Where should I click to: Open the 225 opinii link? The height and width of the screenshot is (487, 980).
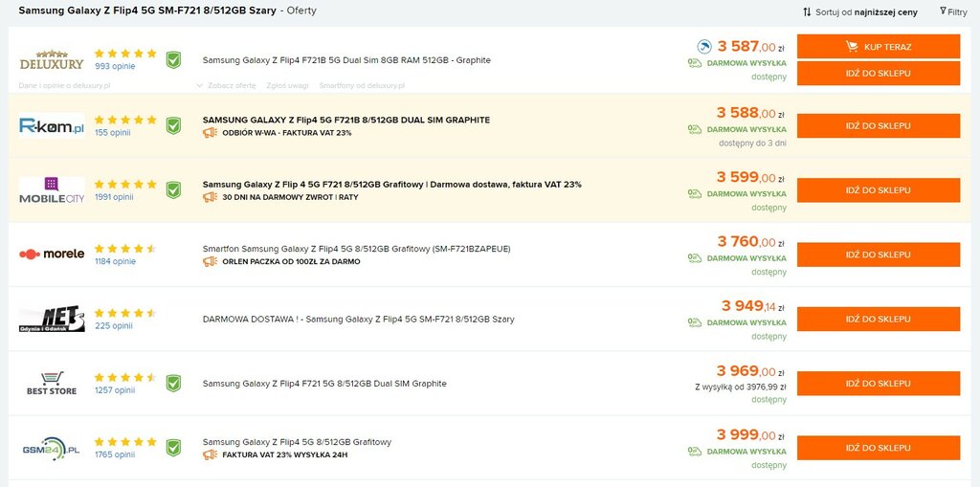point(114,325)
